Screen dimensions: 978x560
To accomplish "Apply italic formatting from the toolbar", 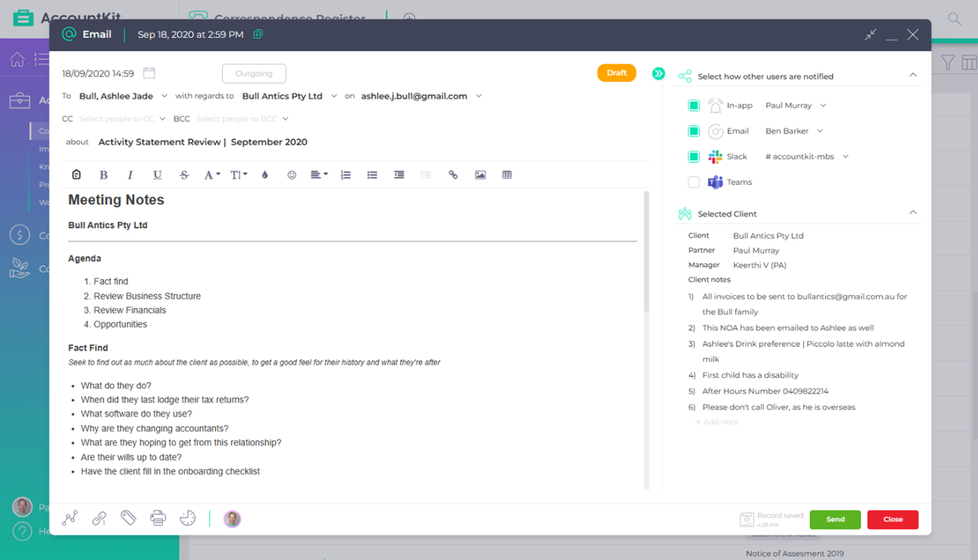I will click(x=129, y=175).
